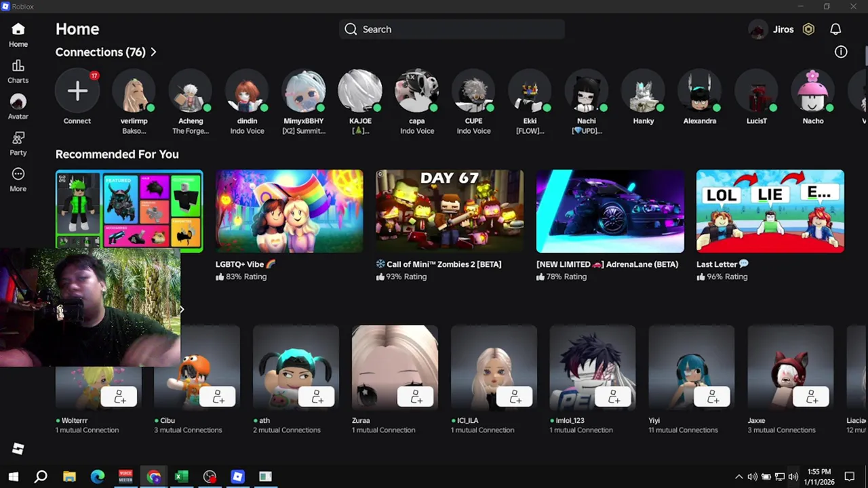Add Cibu as a connection

coord(218,396)
